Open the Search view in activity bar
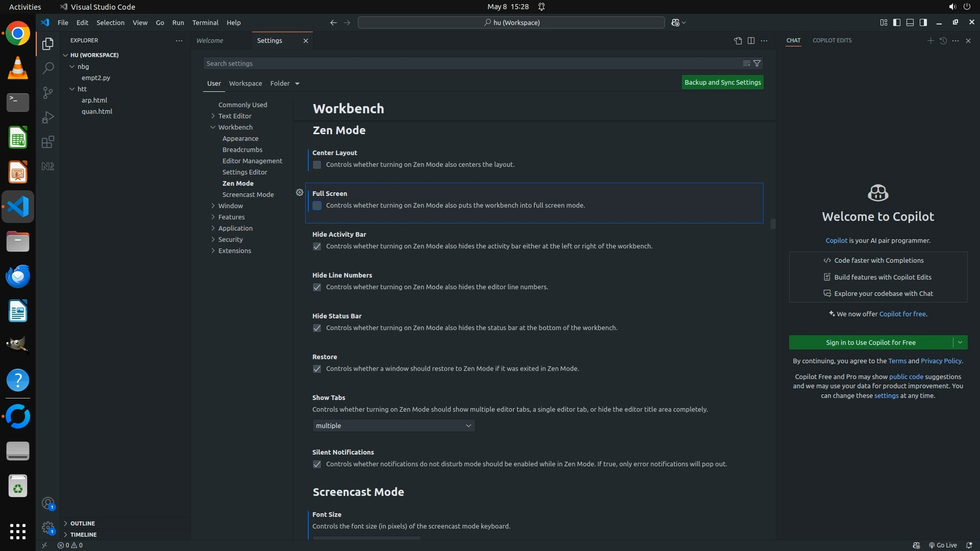The width and height of the screenshot is (980, 551). pos(48,68)
